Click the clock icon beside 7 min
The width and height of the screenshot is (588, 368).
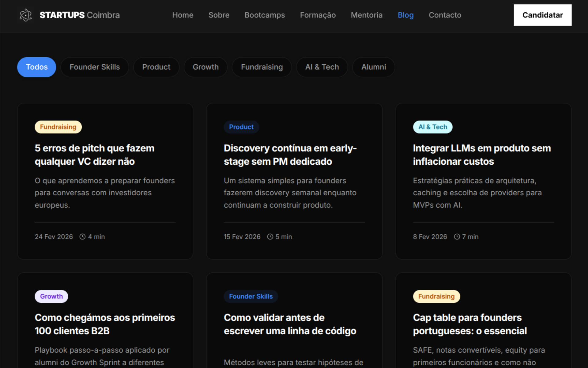pos(457,237)
